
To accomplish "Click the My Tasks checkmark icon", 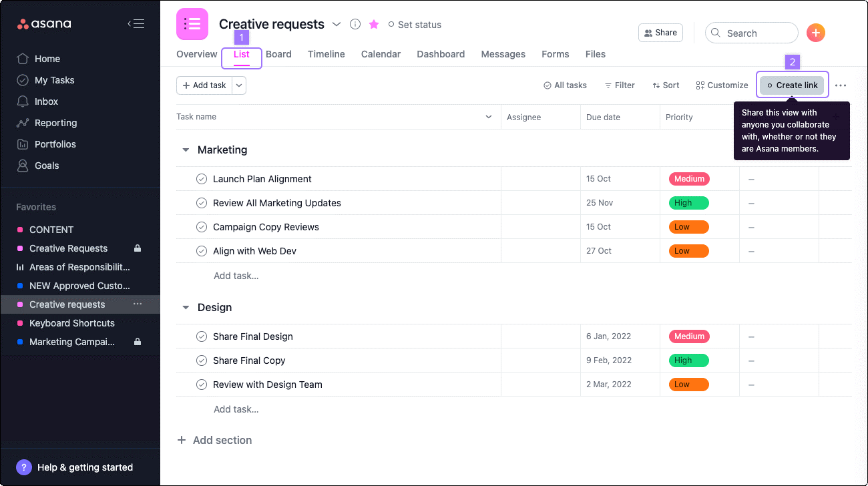I will [23, 80].
